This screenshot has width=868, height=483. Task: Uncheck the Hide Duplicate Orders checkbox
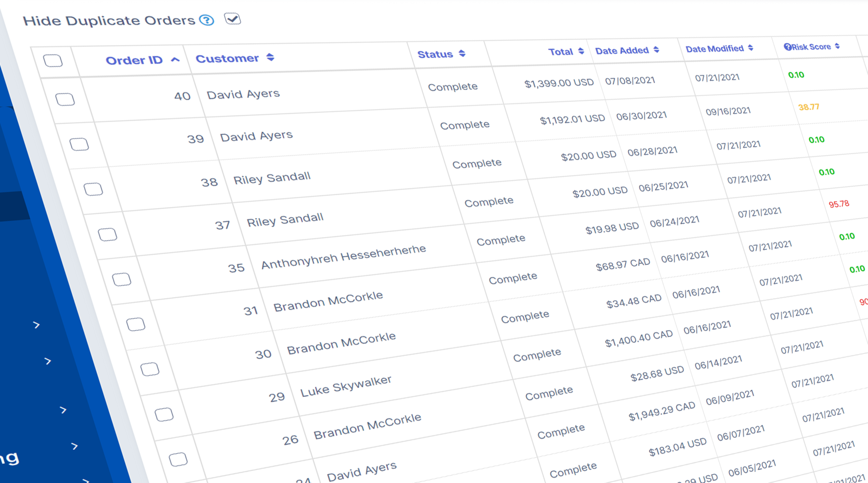tap(232, 19)
